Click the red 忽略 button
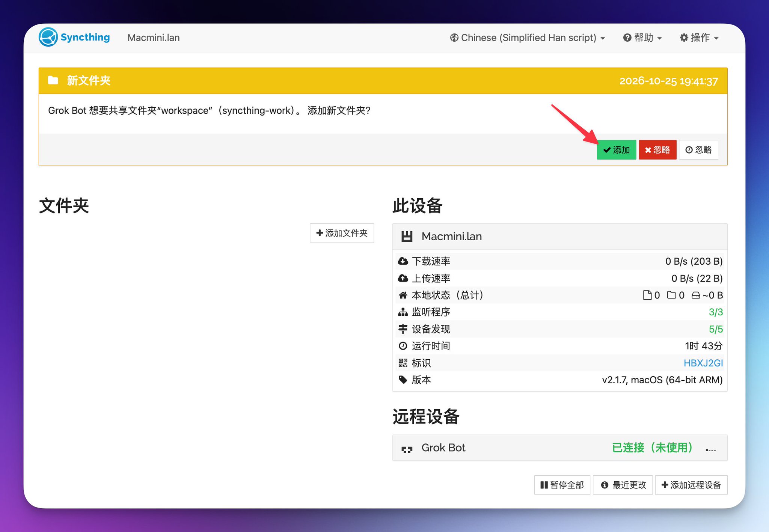Screen dimensions: 769x532 [657, 150]
